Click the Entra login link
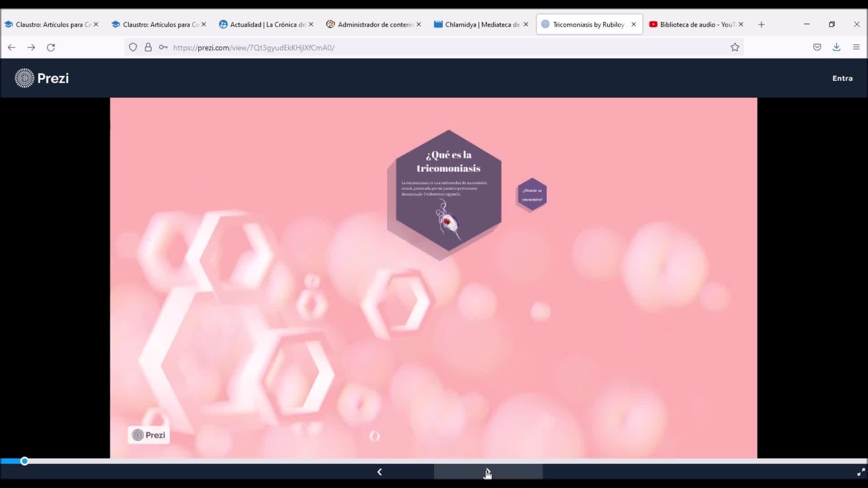The width and height of the screenshot is (868, 488). pyautogui.click(x=842, y=78)
